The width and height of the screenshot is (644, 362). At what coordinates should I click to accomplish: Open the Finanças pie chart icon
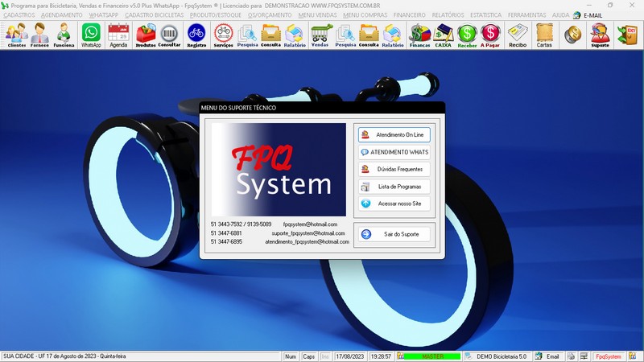tap(419, 35)
